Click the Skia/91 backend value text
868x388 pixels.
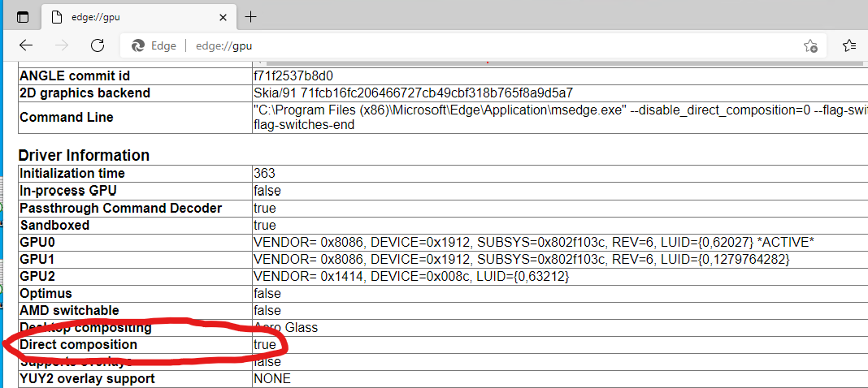(413, 93)
